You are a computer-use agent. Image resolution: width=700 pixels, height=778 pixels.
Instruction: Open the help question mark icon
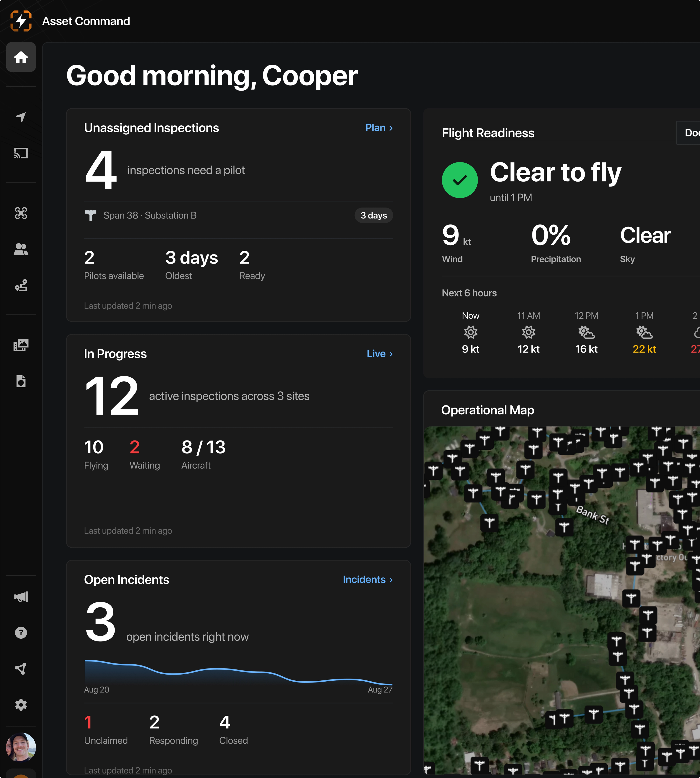21,633
